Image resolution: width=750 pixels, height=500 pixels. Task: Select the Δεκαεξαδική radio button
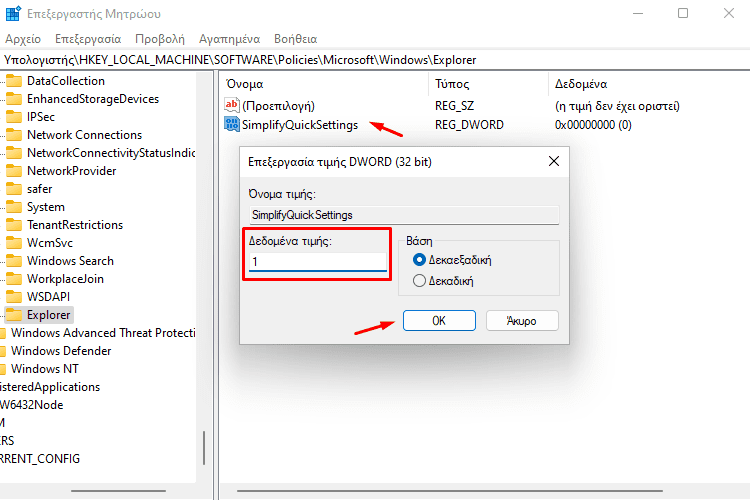(419, 260)
